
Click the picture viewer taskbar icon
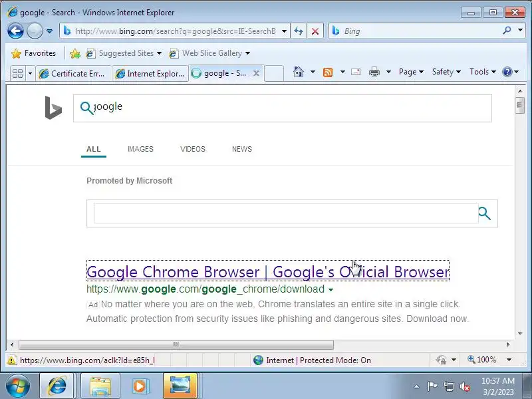click(180, 386)
